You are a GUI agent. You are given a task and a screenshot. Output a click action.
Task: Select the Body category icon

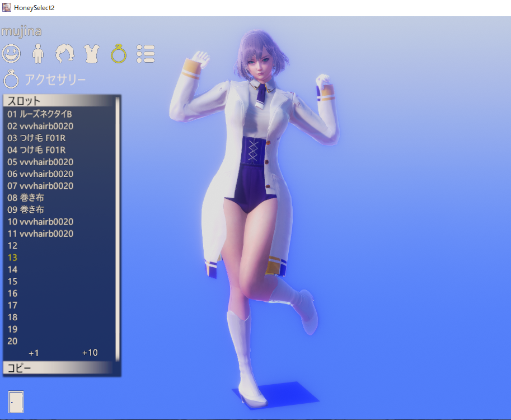(x=38, y=54)
